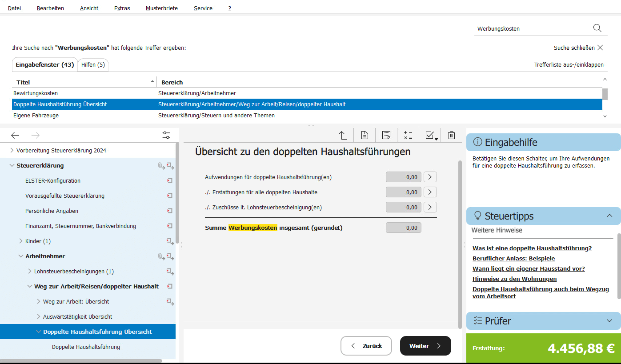Click red flag icon beside Persönliche Angaben

point(169,211)
